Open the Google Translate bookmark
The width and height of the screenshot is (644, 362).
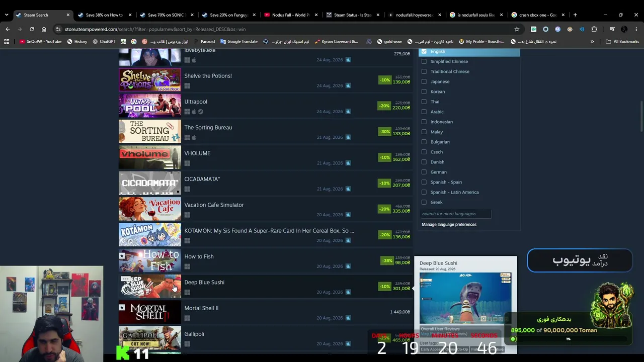tap(238, 41)
